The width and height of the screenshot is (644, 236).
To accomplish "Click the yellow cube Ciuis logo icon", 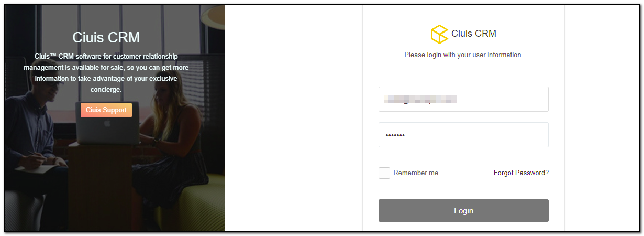I will 439,34.
